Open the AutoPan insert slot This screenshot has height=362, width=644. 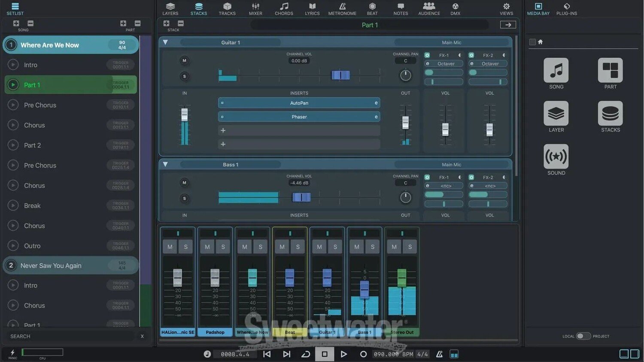click(x=299, y=103)
